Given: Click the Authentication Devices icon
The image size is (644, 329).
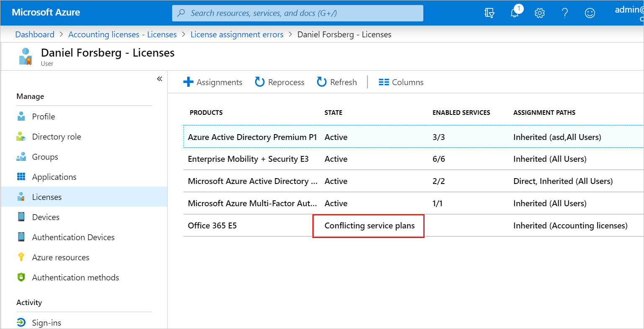Looking at the screenshot, I should [21, 237].
